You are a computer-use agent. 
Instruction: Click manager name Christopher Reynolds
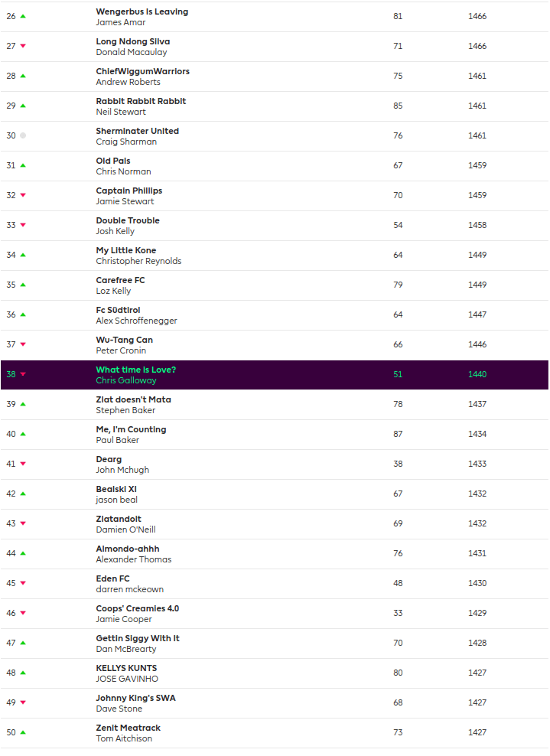[138, 261]
